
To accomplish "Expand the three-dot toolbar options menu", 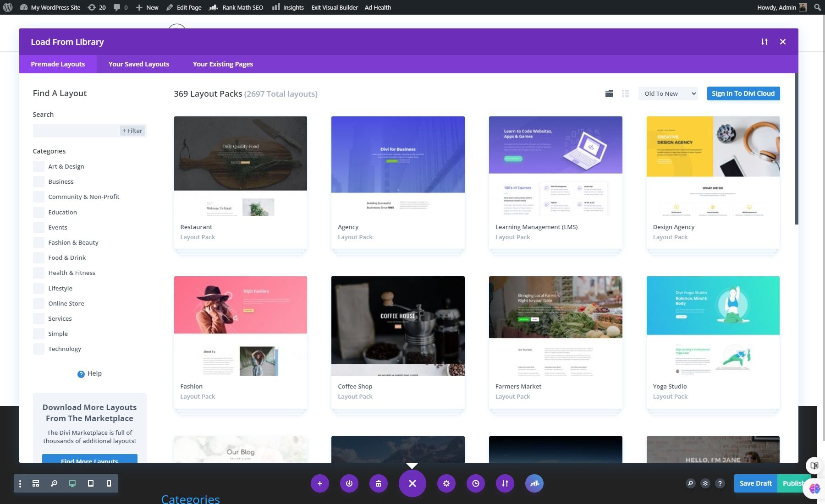I will [x=19, y=483].
